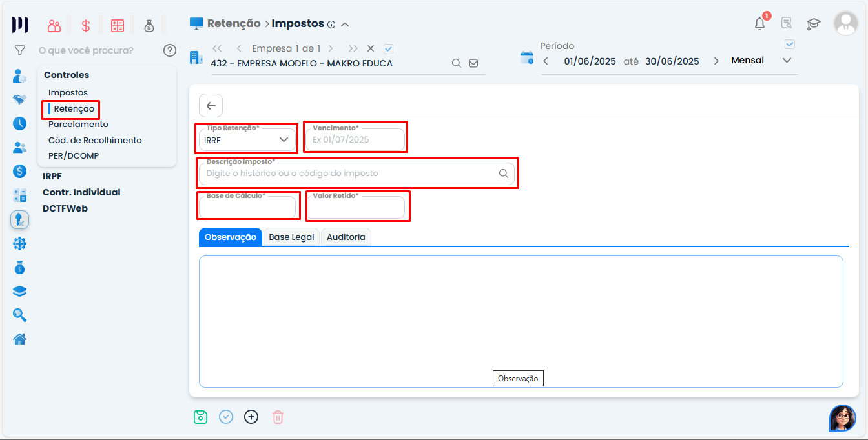Screen dimensions: 868x440
Task: Toggle the checkbox above the Período panel
Action: coord(789,44)
